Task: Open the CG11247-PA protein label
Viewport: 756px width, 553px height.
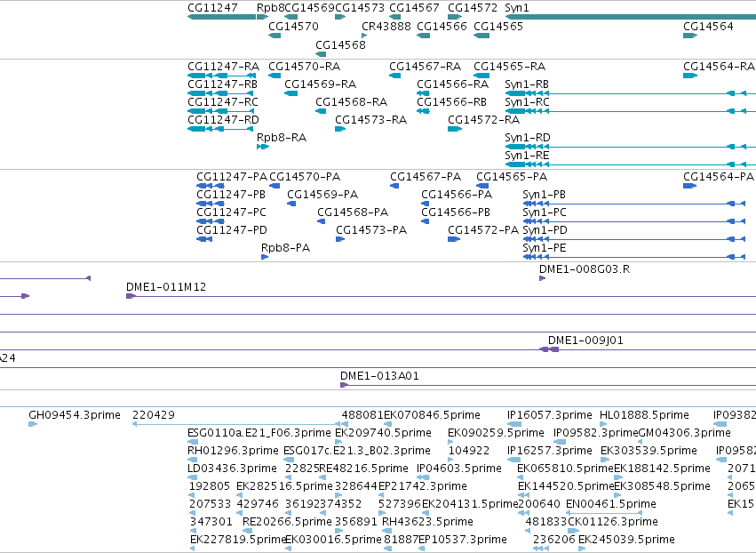Action: click(x=232, y=177)
